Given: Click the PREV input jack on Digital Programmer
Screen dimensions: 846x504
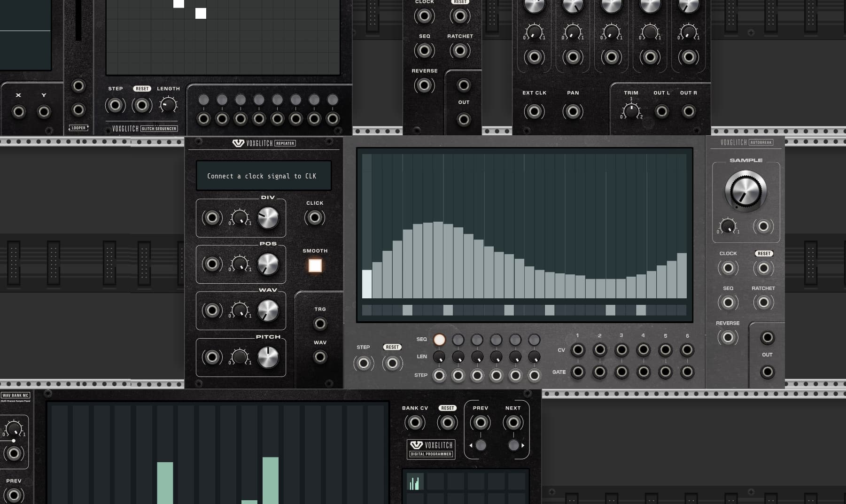Looking at the screenshot, I should [x=481, y=423].
